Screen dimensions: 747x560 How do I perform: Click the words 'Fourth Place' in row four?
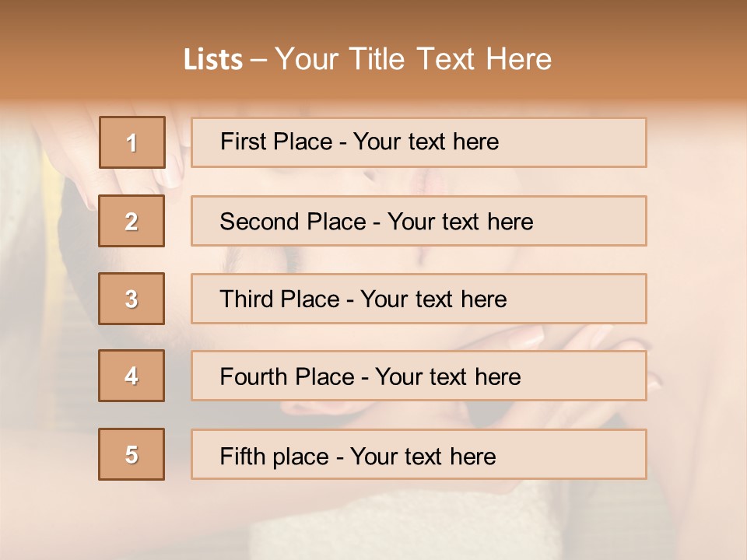(x=287, y=377)
